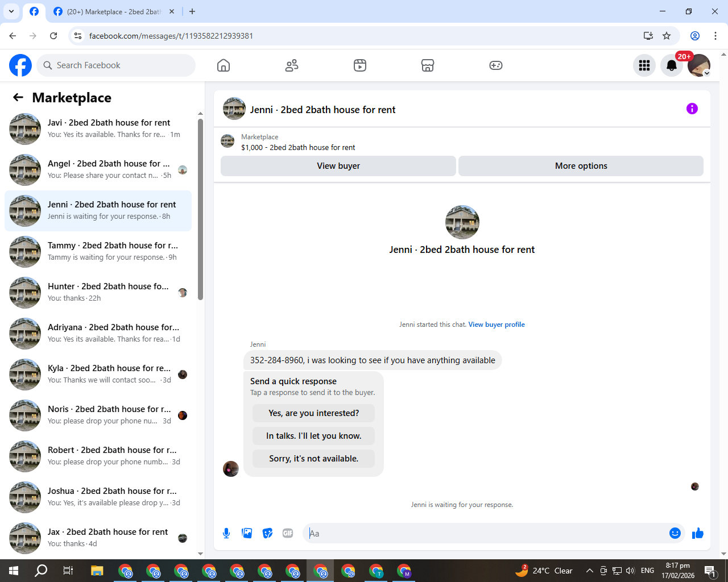Viewport: 728px width, 582px height.
Task: Bookmark this page with star icon
Action: (667, 36)
